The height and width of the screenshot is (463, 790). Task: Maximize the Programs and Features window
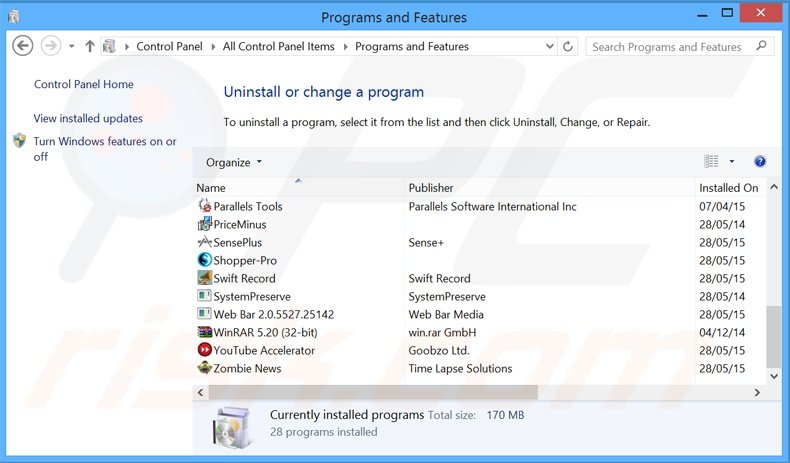(x=727, y=14)
